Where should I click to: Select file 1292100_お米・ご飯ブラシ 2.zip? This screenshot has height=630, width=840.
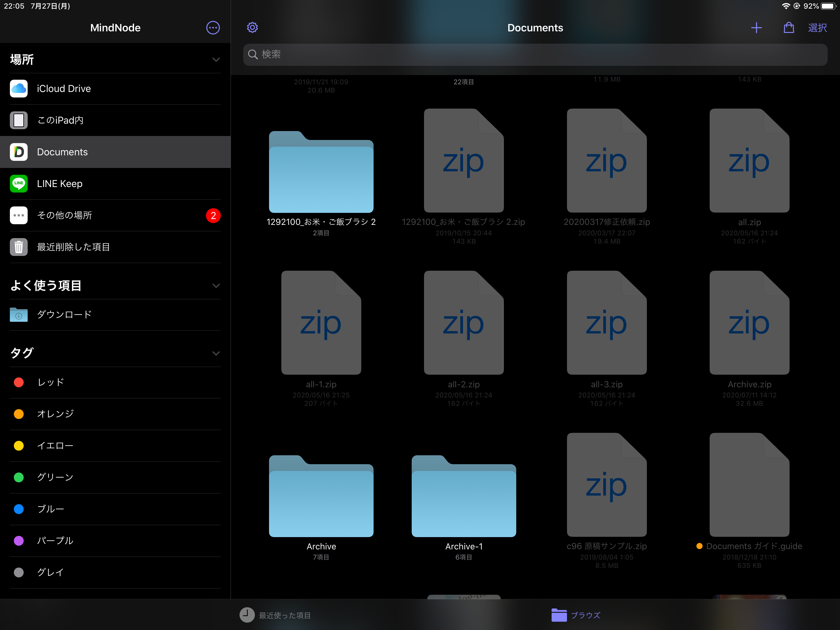[x=464, y=177]
